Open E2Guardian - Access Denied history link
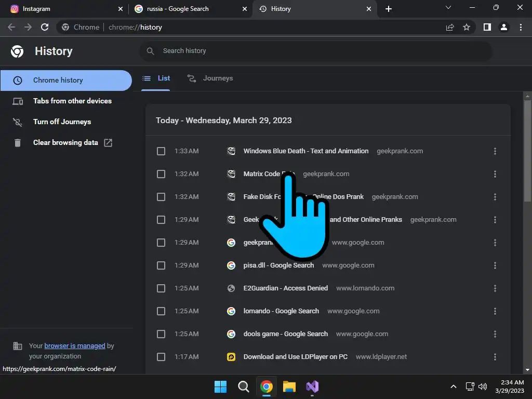The width and height of the screenshot is (532, 399). 286,288
